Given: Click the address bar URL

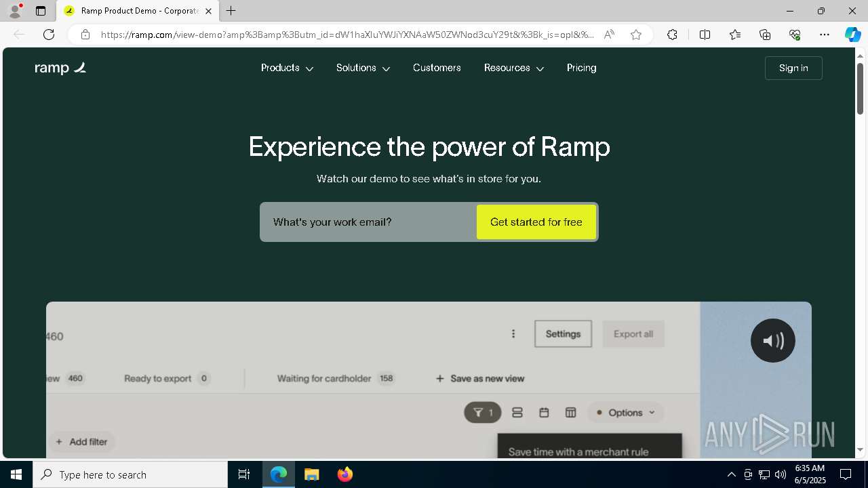Looking at the screenshot, I should (x=347, y=35).
